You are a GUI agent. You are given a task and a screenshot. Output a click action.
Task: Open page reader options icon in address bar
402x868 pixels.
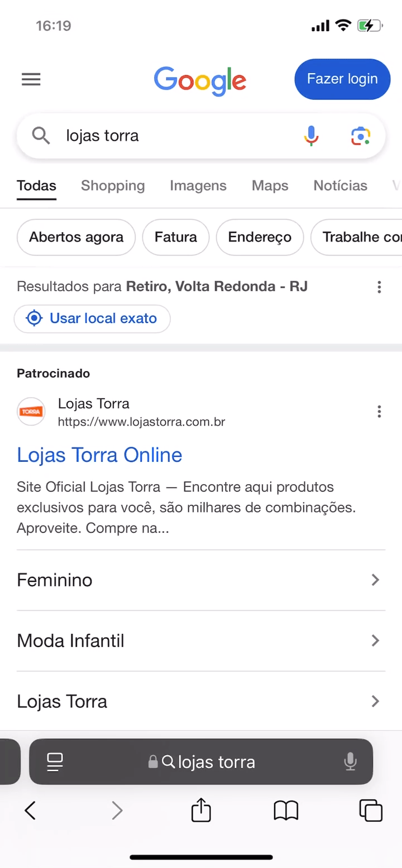point(55,761)
